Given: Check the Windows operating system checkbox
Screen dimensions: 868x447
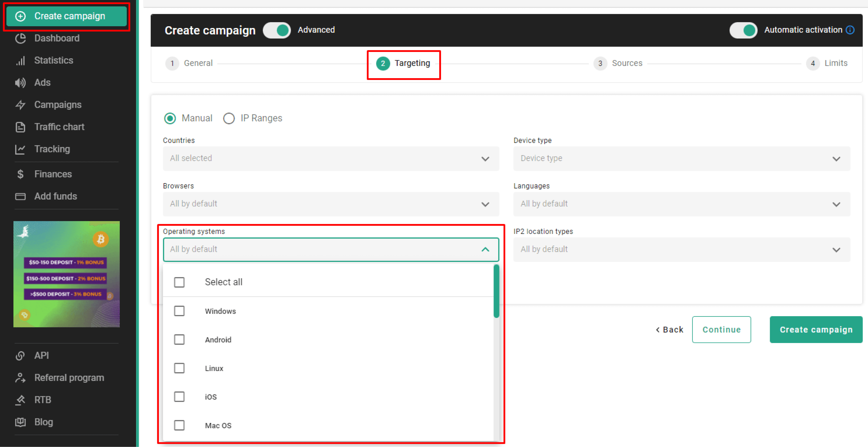Looking at the screenshot, I should (179, 311).
